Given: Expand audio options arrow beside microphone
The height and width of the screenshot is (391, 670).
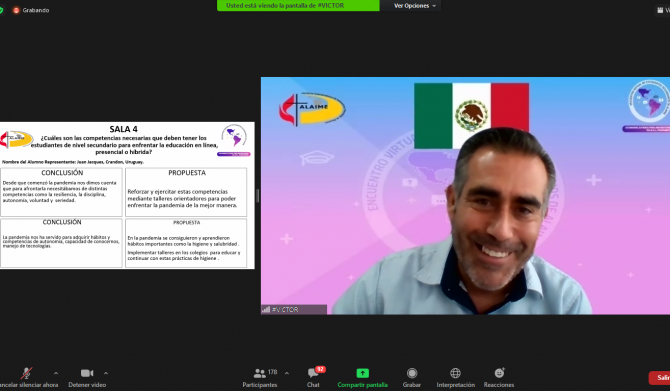Looking at the screenshot, I should pos(56,373).
